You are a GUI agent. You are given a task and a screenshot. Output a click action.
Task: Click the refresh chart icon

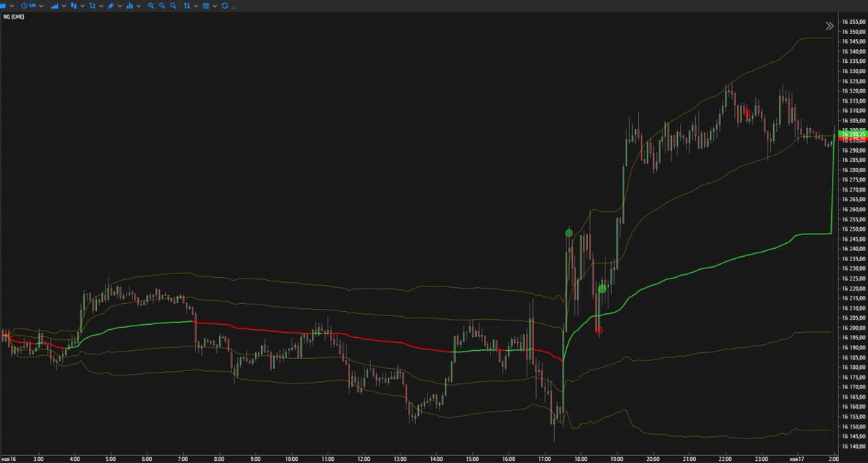pyautogui.click(x=225, y=5)
